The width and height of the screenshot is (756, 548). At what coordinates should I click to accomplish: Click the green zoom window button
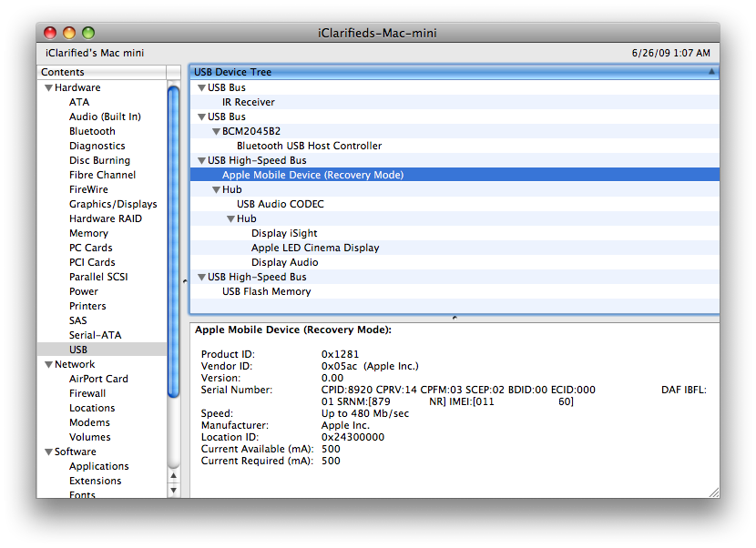[88, 33]
